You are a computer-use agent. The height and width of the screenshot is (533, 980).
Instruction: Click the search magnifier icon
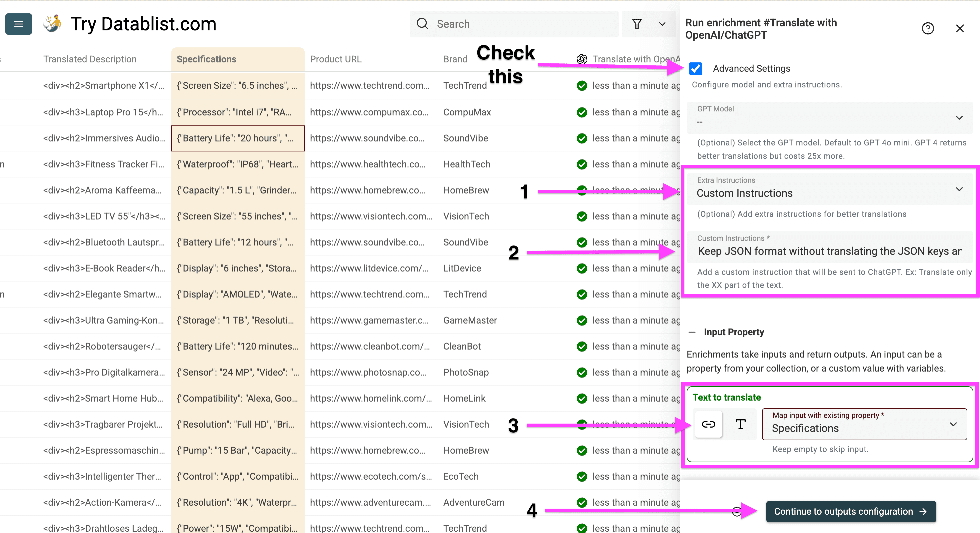click(422, 24)
